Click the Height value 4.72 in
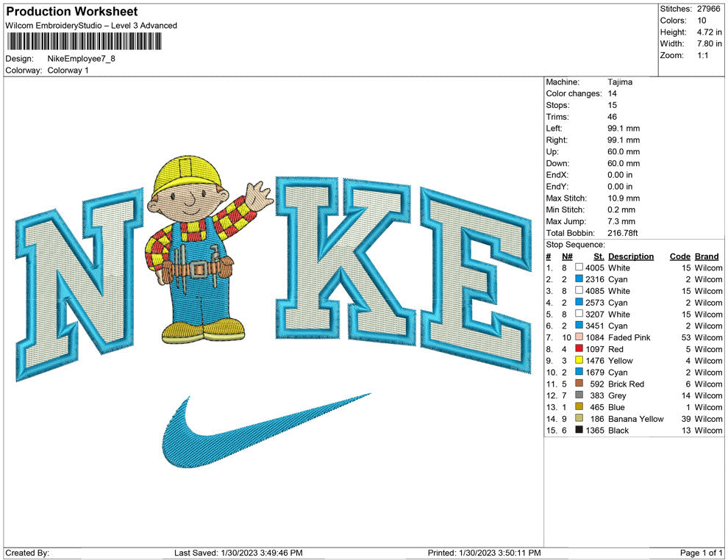 [709, 32]
